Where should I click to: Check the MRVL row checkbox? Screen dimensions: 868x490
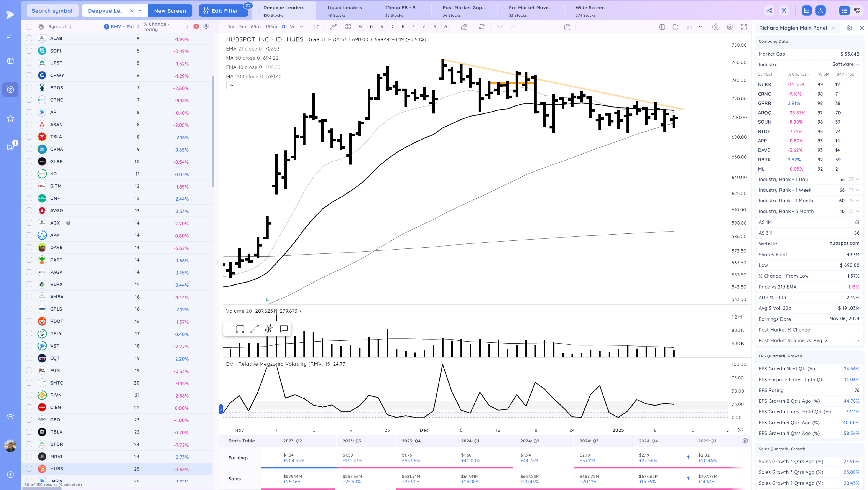pyautogui.click(x=29, y=456)
